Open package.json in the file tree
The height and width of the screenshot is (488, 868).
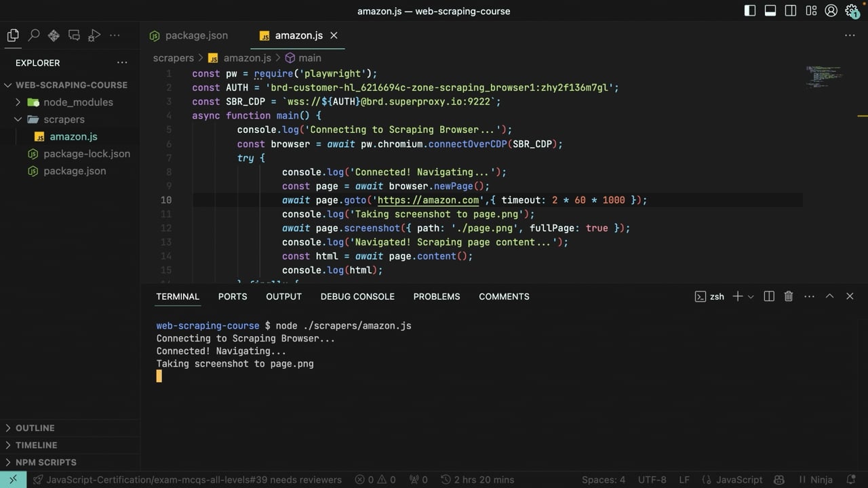click(x=71, y=171)
